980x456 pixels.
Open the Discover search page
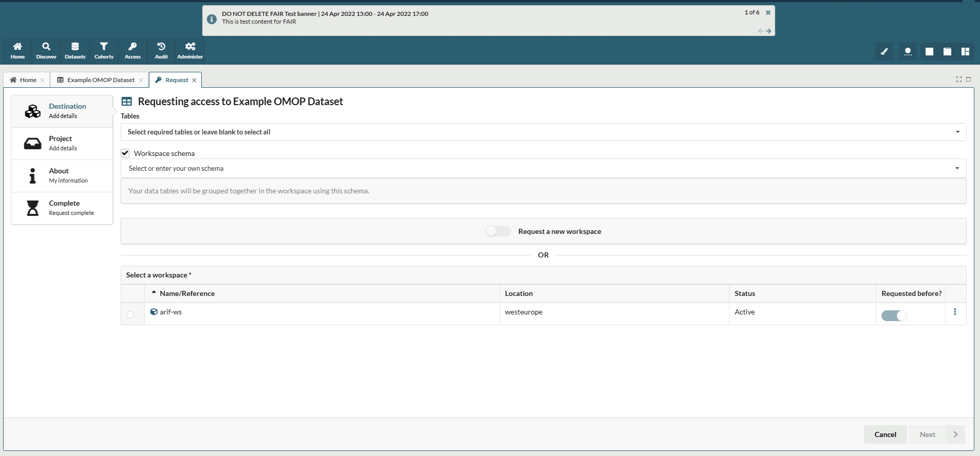click(46, 50)
